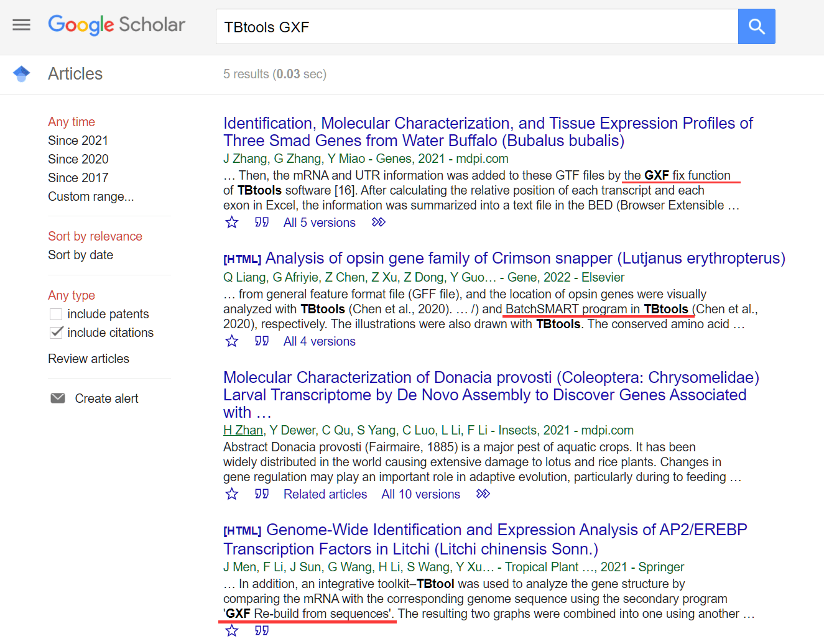Click the Create alert envelope icon
The width and height of the screenshot is (824, 644).
(x=58, y=398)
